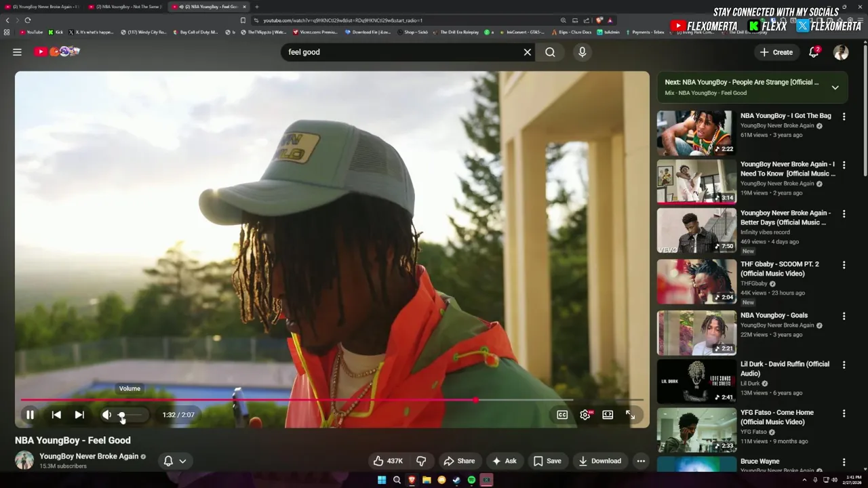Dislike the video
This screenshot has width=868, height=488.
click(421, 461)
